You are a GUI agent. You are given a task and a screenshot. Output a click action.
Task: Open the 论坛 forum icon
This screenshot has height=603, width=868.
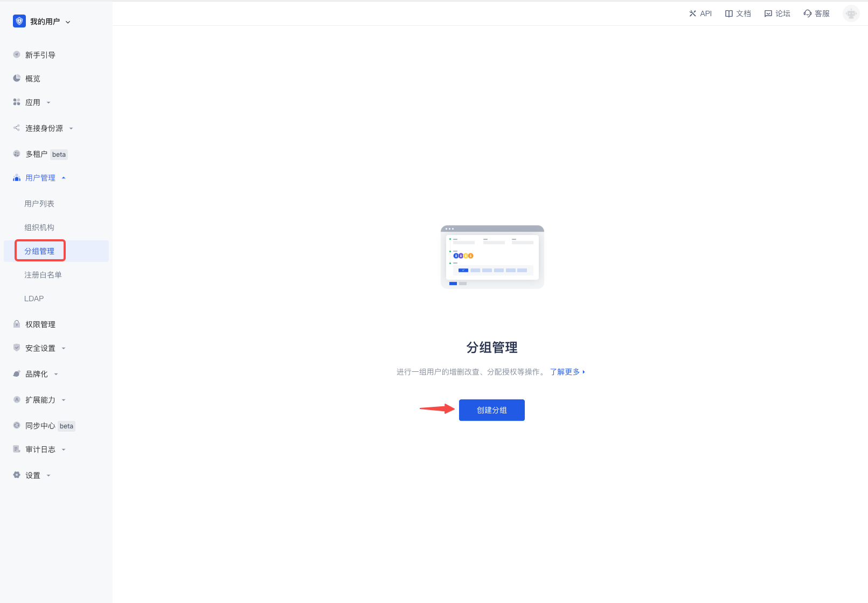click(x=768, y=13)
